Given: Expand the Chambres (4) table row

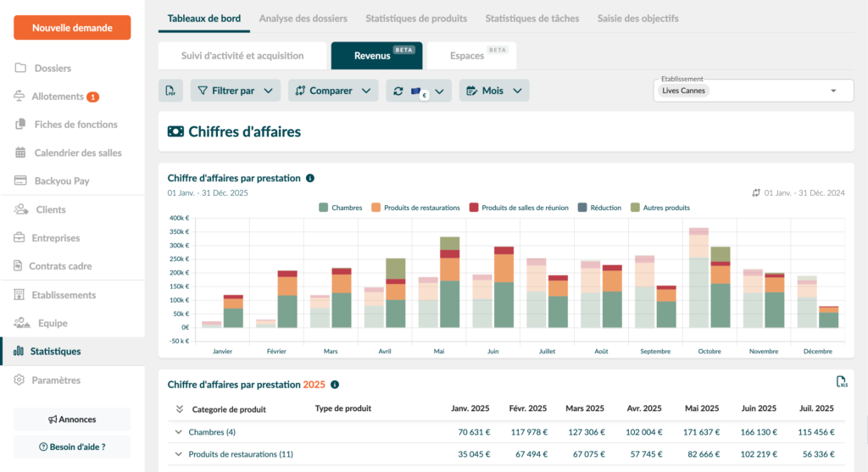Looking at the screenshot, I should (x=179, y=432).
